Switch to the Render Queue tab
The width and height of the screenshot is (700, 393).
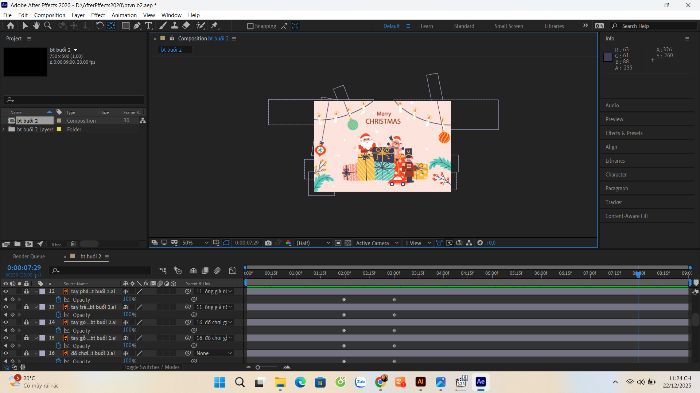29,256
